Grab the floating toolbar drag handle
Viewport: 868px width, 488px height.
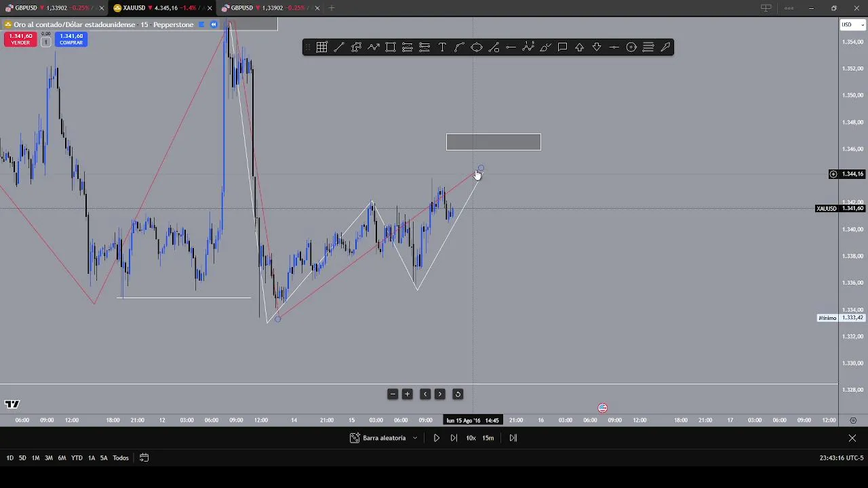pos(308,47)
